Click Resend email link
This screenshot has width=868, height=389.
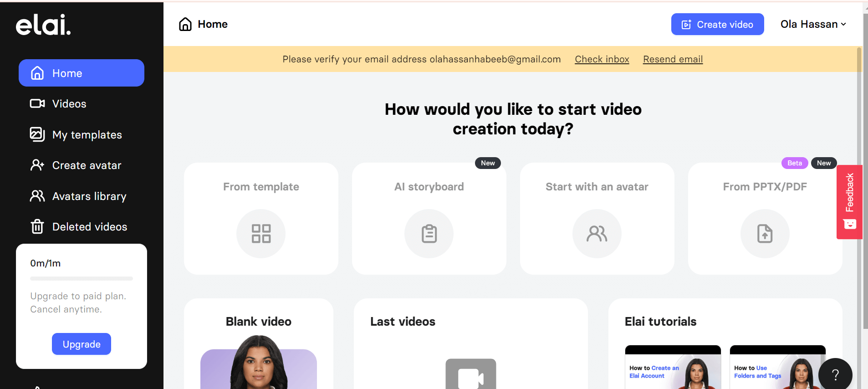tap(673, 59)
